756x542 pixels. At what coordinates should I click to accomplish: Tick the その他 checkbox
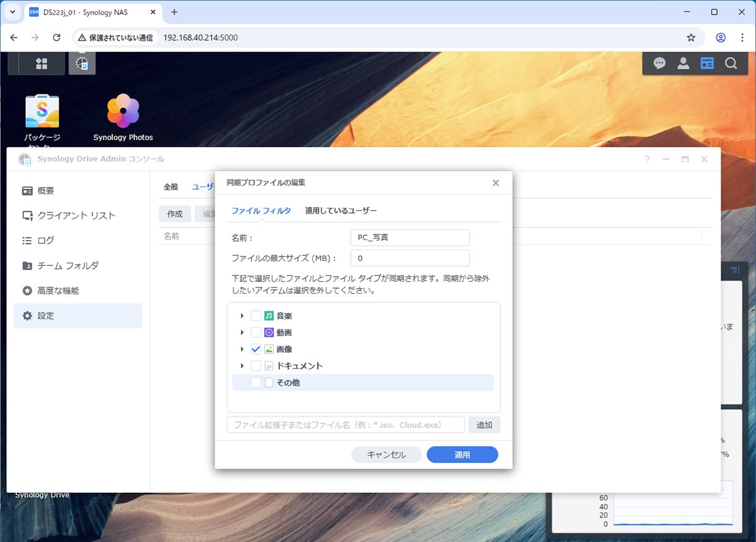point(256,383)
